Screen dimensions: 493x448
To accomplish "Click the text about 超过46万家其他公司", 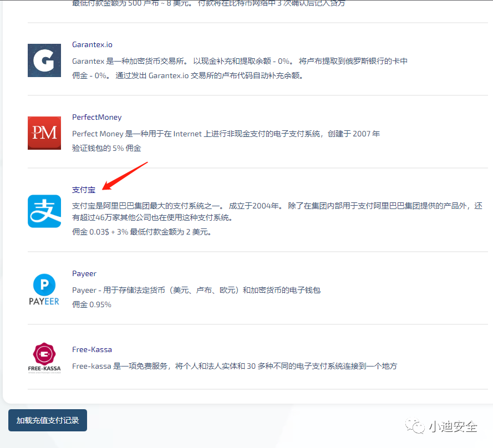I will [x=152, y=217].
